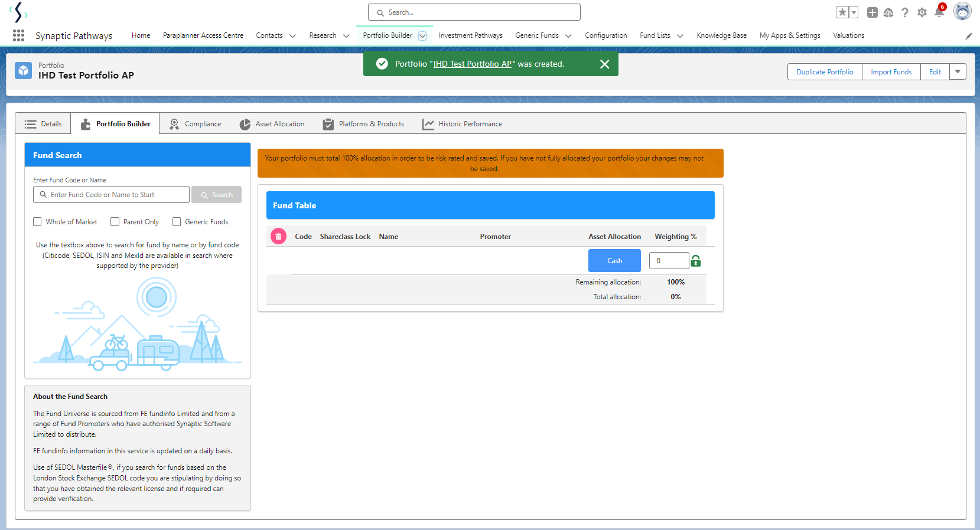980x530 pixels.
Task: Open Configuration nav item
Action: click(x=606, y=35)
